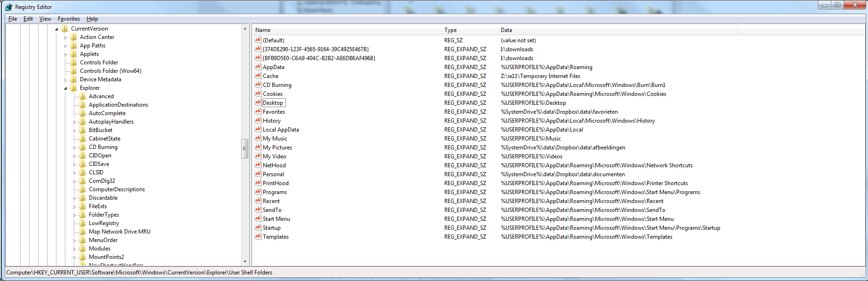Open the View menu

(45, 19)
